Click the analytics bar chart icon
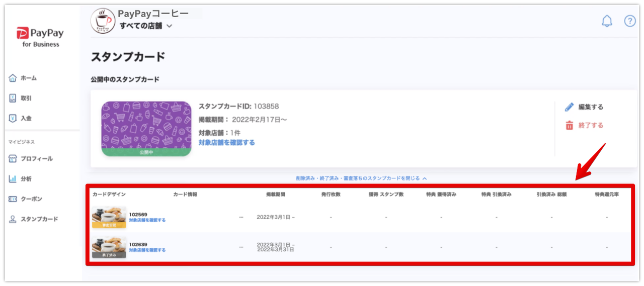 pos(13,179)
